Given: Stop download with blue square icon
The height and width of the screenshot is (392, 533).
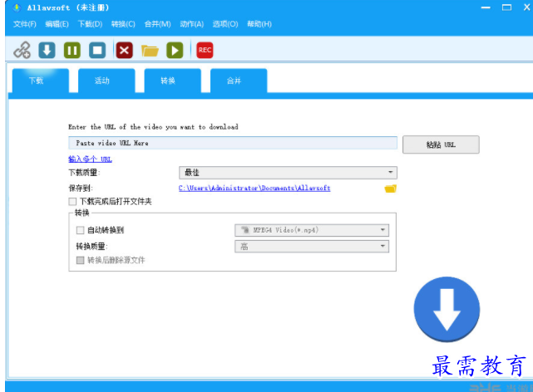Looking at the screenshot, I should [x=97, y=50].
